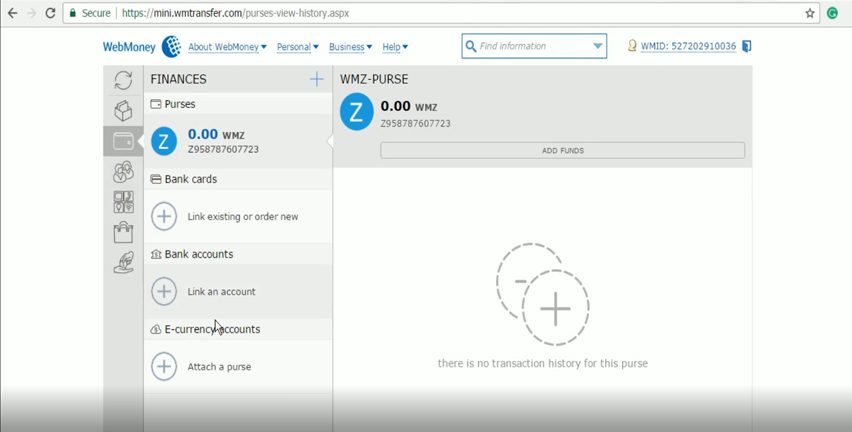Select the Purses section header
The width and height of the screenshot is (852, 432).
click(x=238, y=104)
